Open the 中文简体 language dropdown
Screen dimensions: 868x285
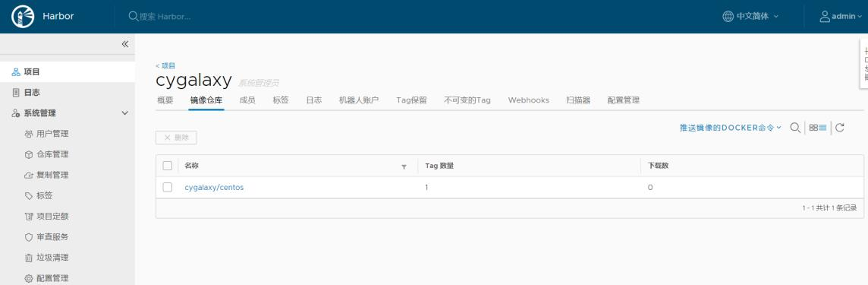(750, 17)
